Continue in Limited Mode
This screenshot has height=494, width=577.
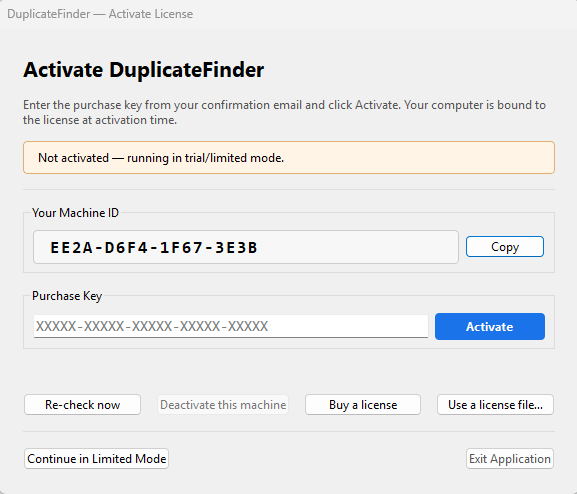pos(96,459)
